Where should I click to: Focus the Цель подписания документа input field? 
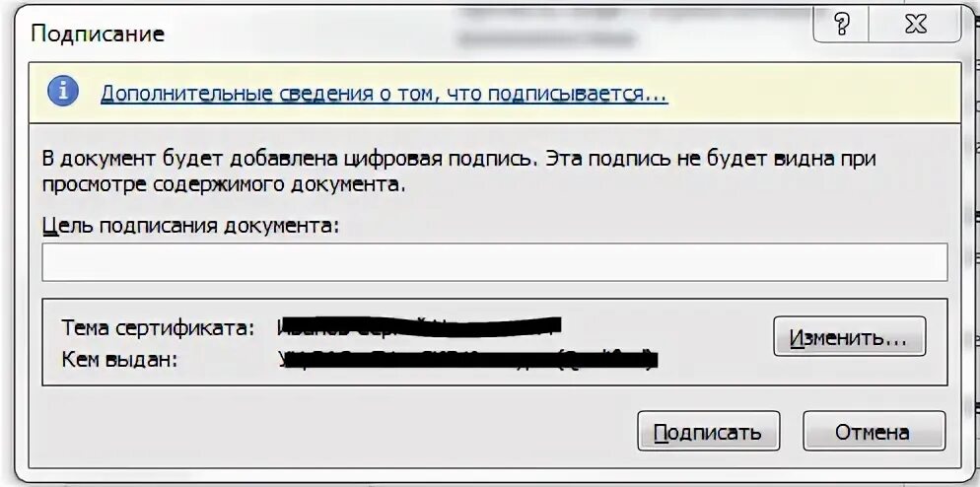(x=494, y=262)
